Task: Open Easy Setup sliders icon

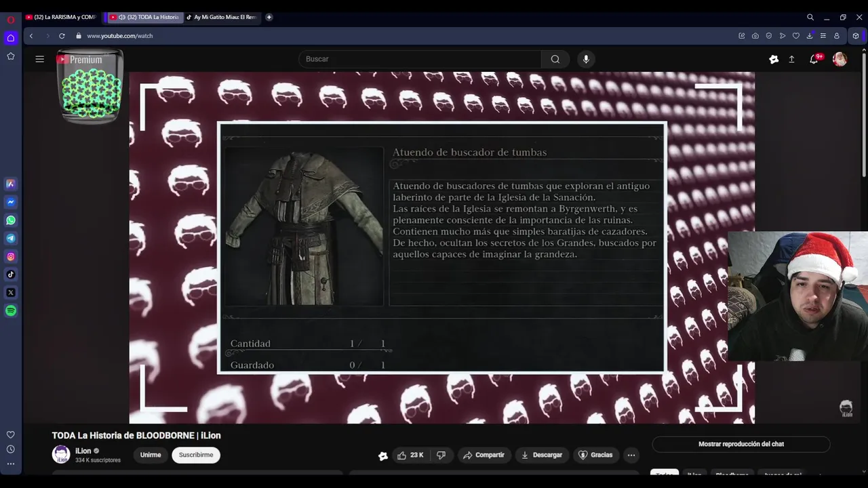Action: [x=823, y=36]
